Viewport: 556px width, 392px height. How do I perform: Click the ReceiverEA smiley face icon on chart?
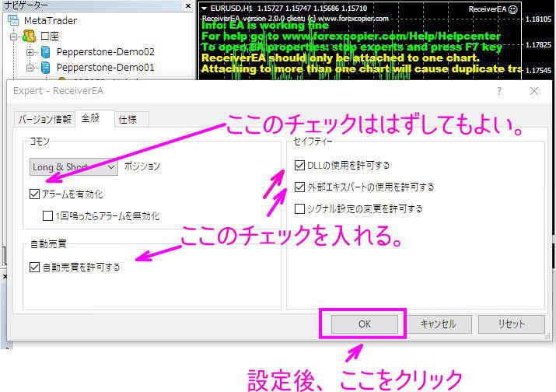click(x=512, y=9)
